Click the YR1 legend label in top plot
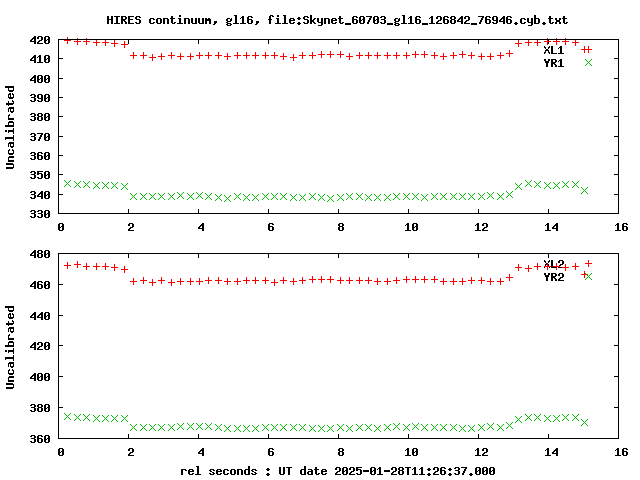The image size is (640, 480). coord(553,63)
